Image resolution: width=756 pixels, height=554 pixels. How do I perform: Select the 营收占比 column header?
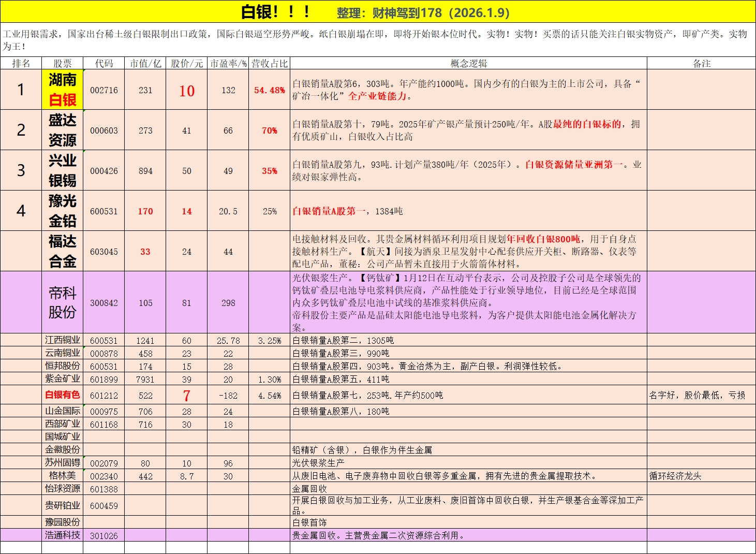point(270,63)
